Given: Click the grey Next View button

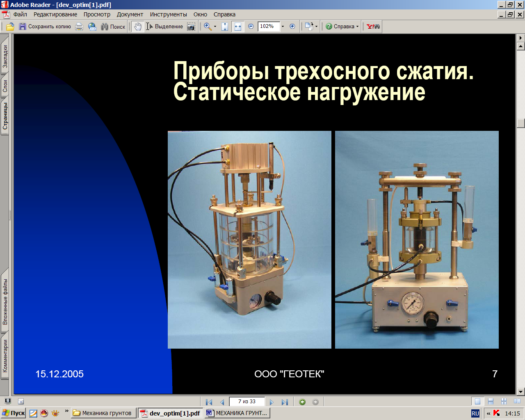Looking at the screenshot, I should pyautogui.click(x=315, y=402).
